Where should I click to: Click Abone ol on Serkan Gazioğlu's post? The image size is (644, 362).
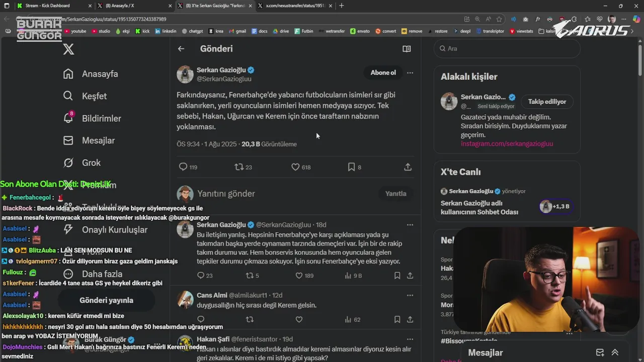pos(383,72)
